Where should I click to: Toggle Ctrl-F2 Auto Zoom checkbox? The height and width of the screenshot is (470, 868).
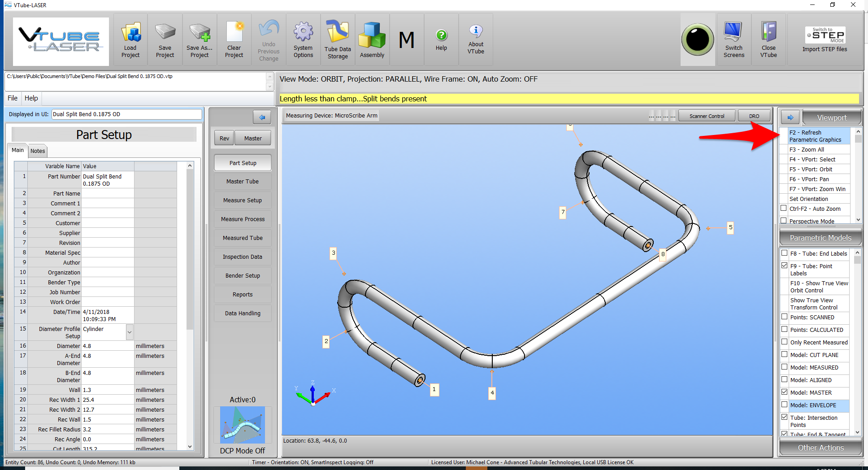point(784,208)
